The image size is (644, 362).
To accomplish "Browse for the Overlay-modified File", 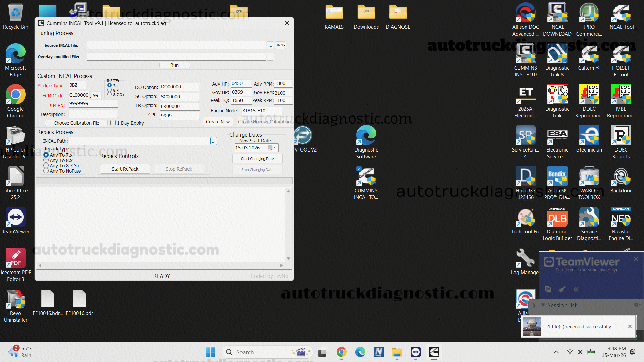I will point(270,57).
